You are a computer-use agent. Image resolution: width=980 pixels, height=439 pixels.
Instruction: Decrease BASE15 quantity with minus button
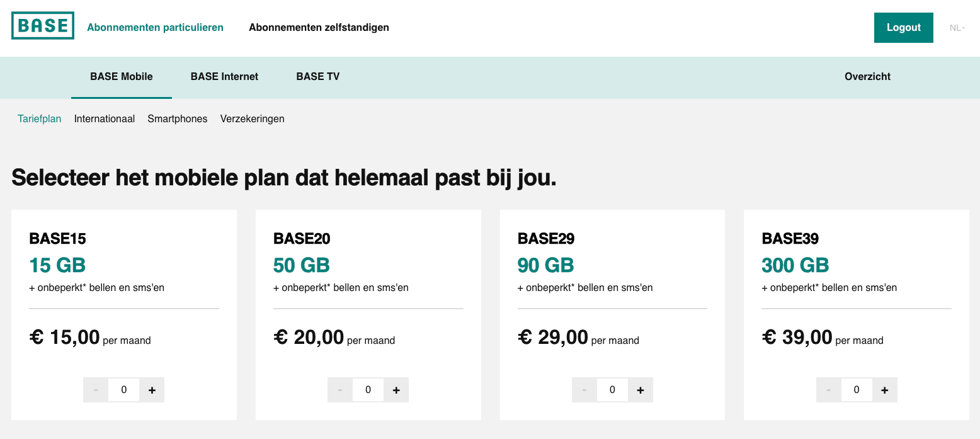[96, 390]
